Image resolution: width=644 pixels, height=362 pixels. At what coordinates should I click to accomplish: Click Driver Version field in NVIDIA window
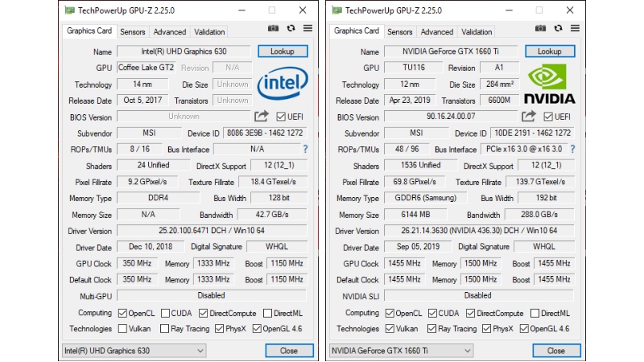[x=479, y=231]
